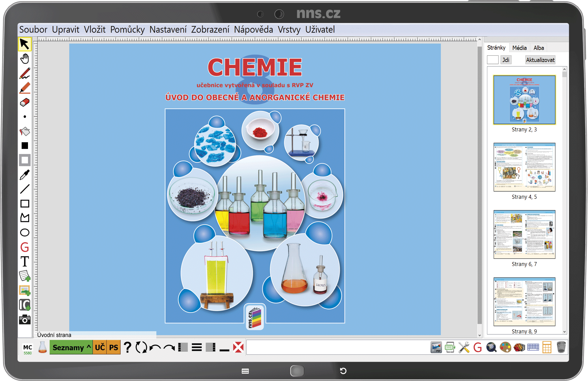This screenshot has height=381, width=588.
Task: Toggle the PS button
Action: coord(113,348)
